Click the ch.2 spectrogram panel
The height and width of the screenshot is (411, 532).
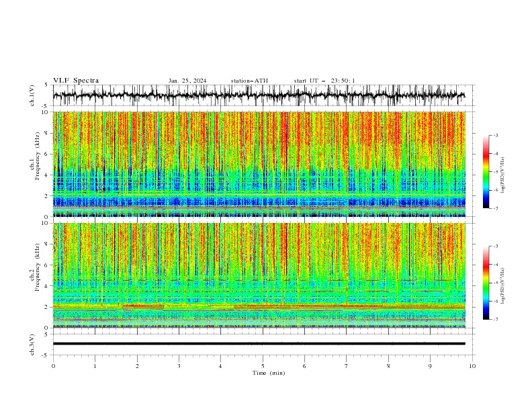coord(259,275)
